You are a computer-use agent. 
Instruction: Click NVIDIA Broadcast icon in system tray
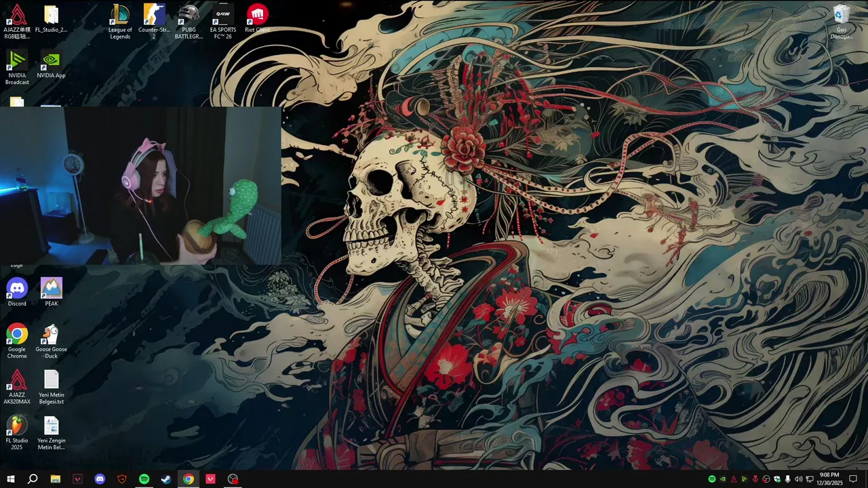coord(745,479)
